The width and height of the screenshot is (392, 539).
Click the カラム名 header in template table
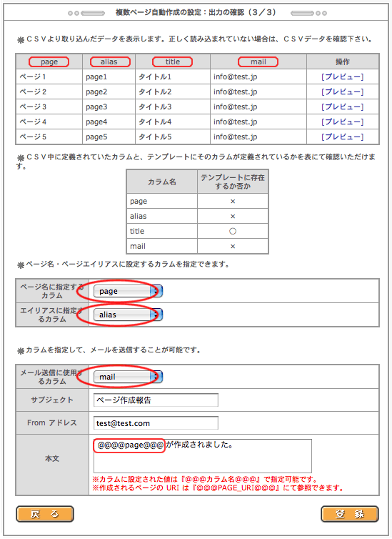click(x=162, y=182)
